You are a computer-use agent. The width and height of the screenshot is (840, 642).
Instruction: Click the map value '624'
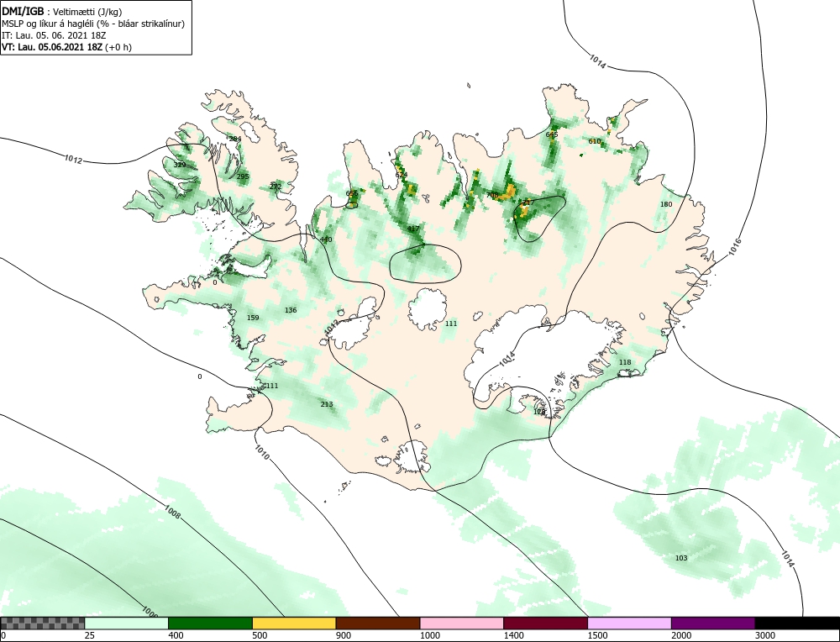[x=402, y=175]
